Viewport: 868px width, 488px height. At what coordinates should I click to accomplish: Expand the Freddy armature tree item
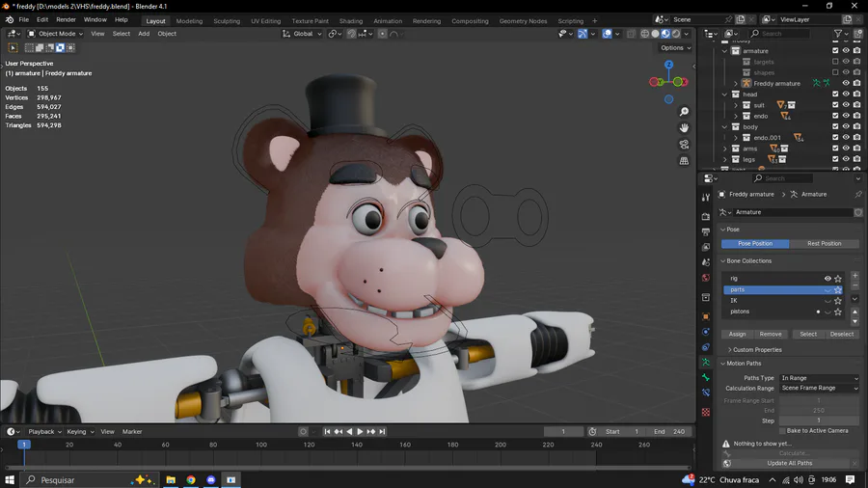click(x=736, y=84)
